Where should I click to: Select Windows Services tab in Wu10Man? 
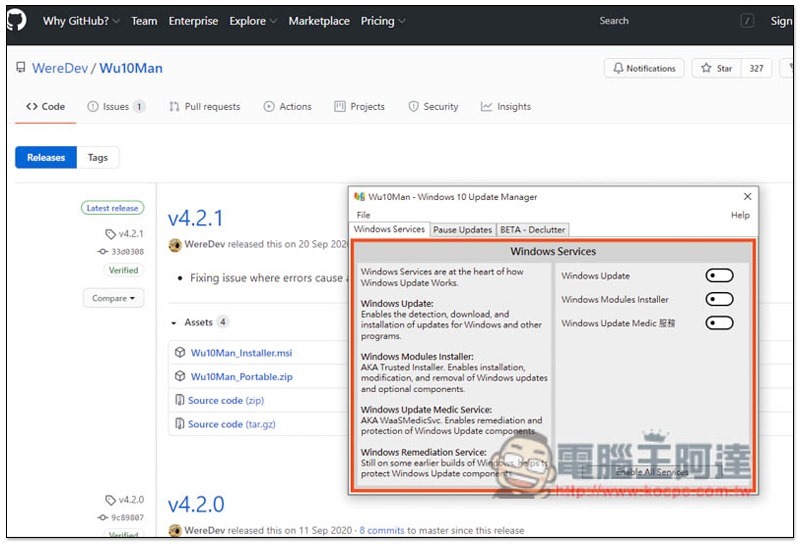click(389, 229)
